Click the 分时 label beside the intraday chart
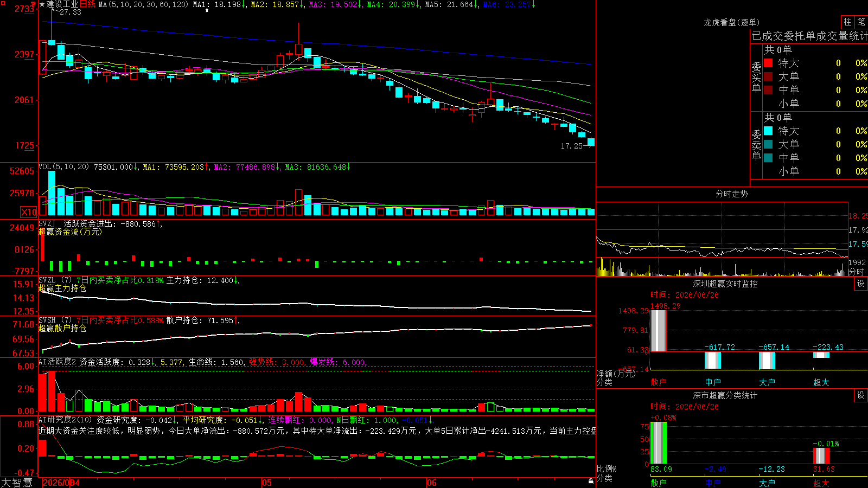This screenshot has height=488, width=868. pyautogui.click(x=857, y=272)
